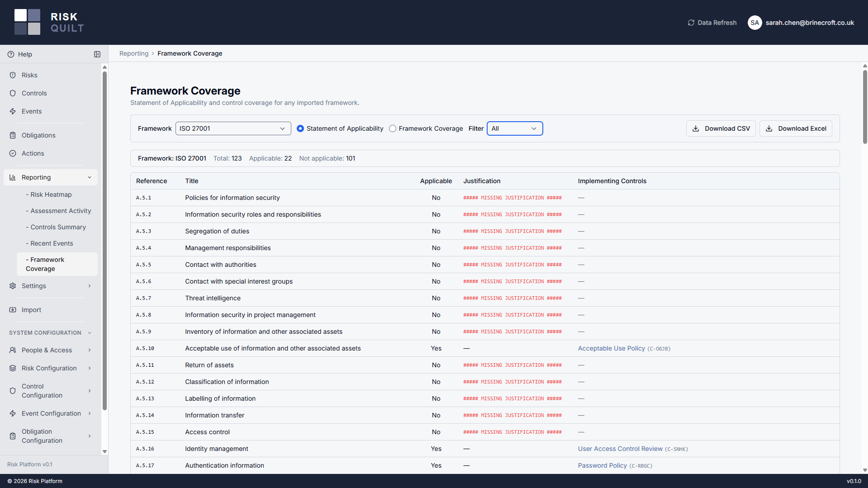
Task: Open the User Access Control Review link
Action: 620,449
